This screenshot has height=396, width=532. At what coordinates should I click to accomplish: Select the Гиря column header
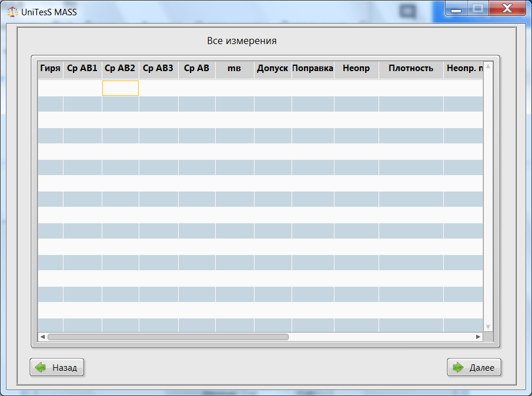point(50,68)
